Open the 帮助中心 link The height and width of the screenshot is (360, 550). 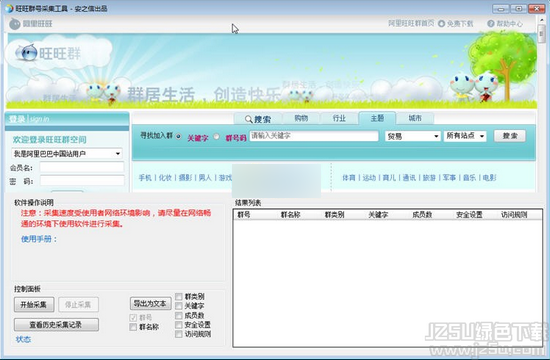(509, 24)
